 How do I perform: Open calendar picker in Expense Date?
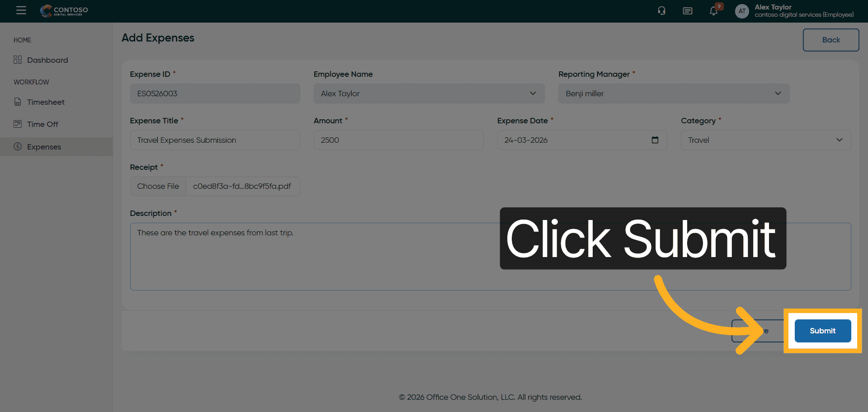tap(655, 140)
